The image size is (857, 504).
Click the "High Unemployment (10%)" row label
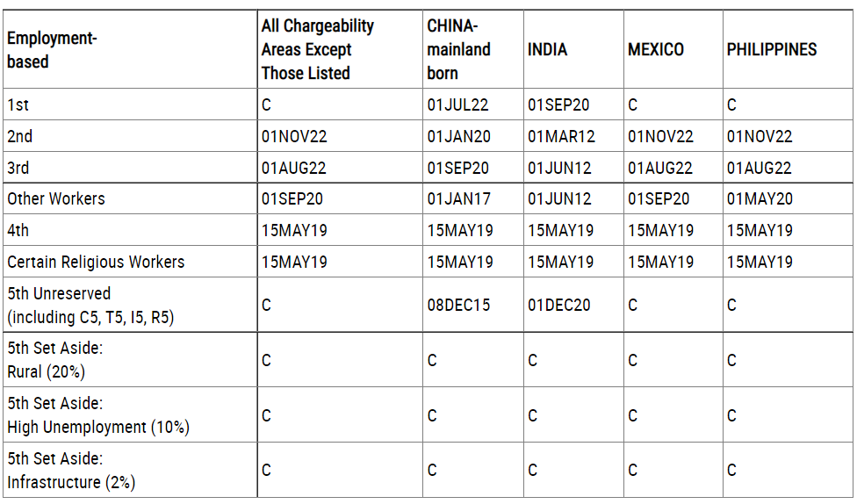[x=97, y=428]
